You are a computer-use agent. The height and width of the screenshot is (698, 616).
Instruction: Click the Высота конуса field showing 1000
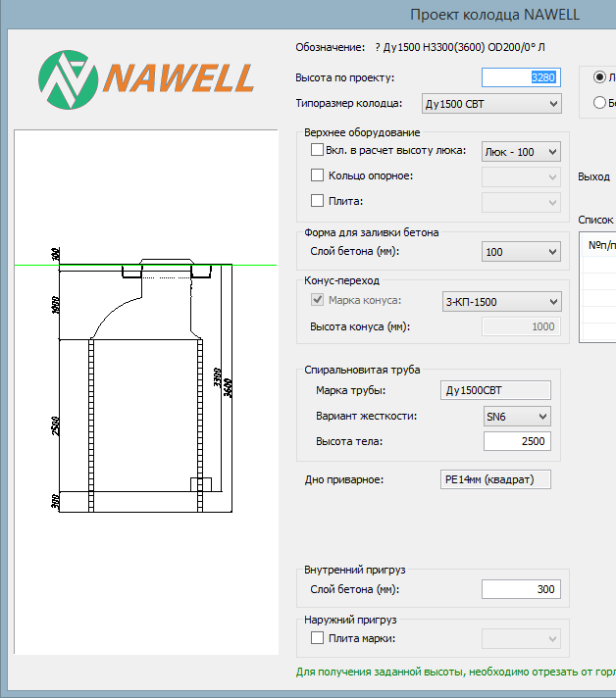coord(521,326)
